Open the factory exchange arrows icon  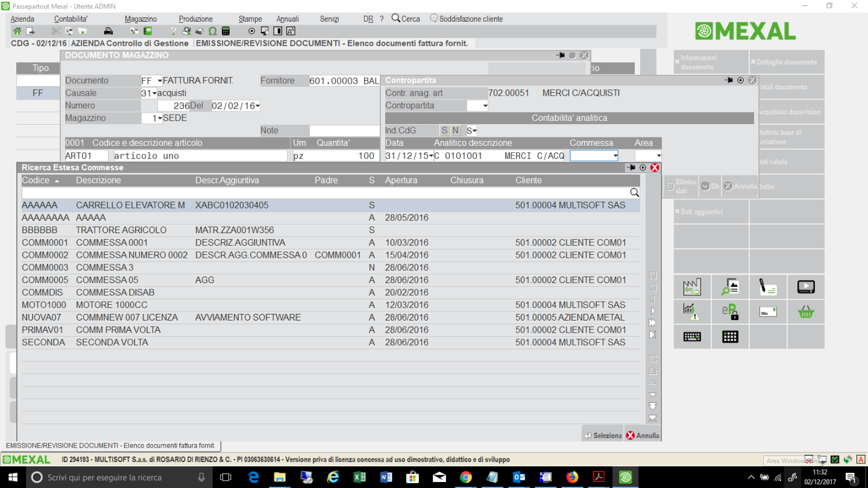692,287
